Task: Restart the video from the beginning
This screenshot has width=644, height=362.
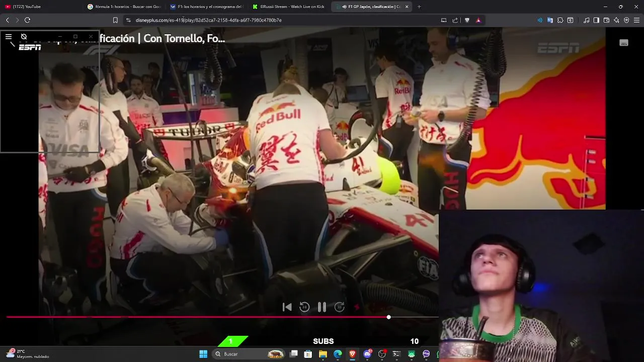Action: (x=287, y=307)
